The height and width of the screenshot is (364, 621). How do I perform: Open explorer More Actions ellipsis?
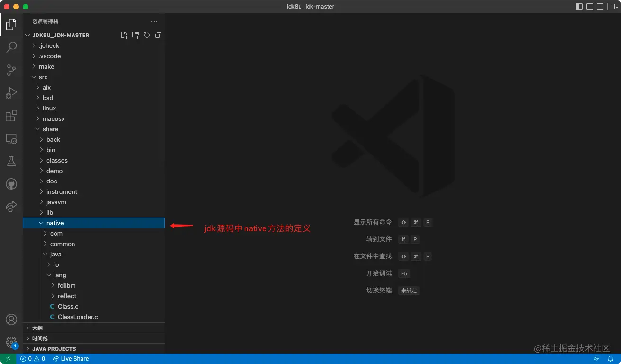point(154,22)
